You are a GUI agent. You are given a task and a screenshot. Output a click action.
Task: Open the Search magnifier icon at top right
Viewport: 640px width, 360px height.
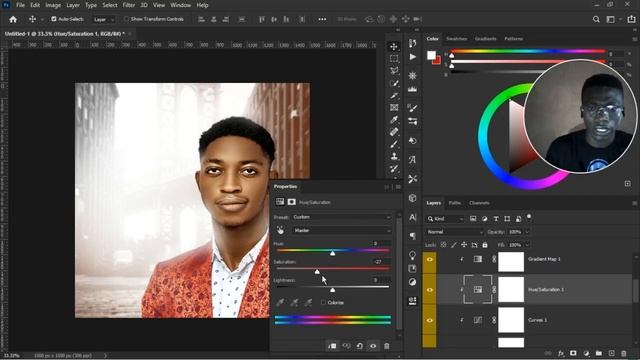pos(596,19)
